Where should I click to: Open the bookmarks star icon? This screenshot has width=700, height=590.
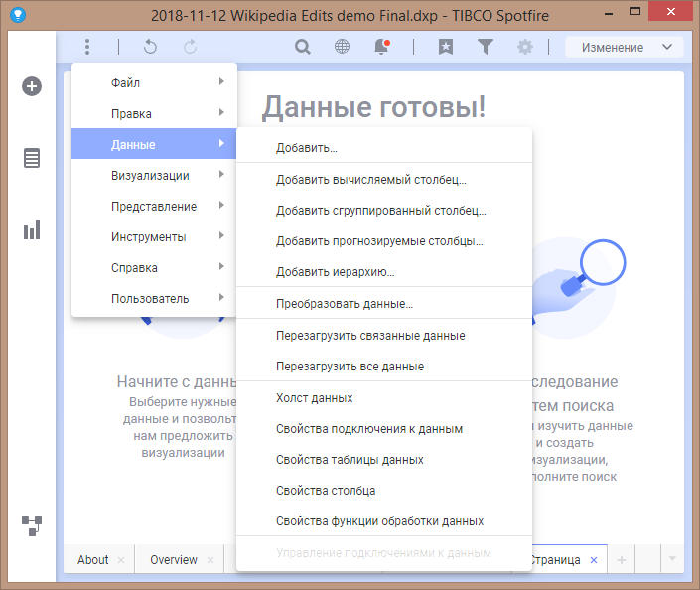tap(446, 47)
